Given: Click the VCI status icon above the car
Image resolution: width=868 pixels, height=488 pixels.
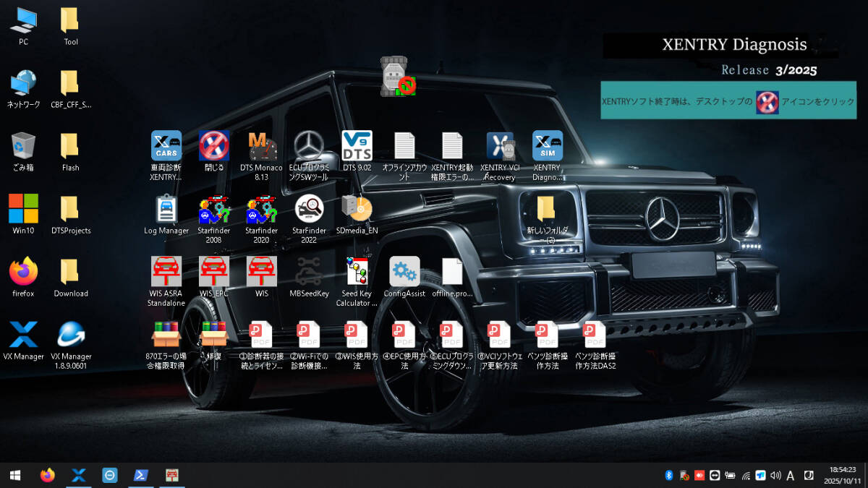Looking at the screenshot, I should coord(400,75).
